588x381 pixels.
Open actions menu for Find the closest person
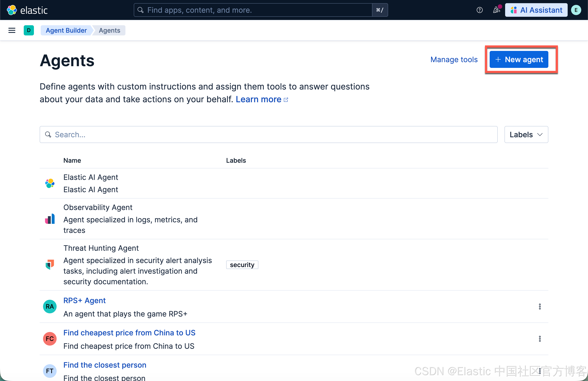[x=540, y=371]
